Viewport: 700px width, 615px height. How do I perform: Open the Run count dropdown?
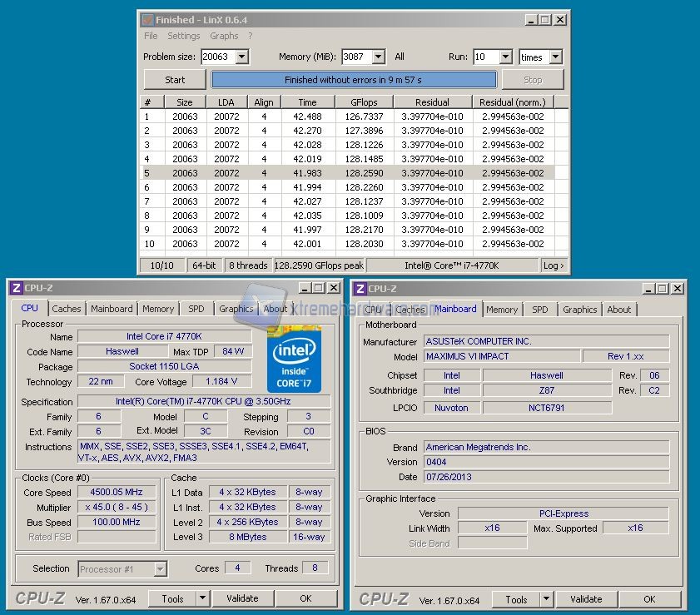505,57
